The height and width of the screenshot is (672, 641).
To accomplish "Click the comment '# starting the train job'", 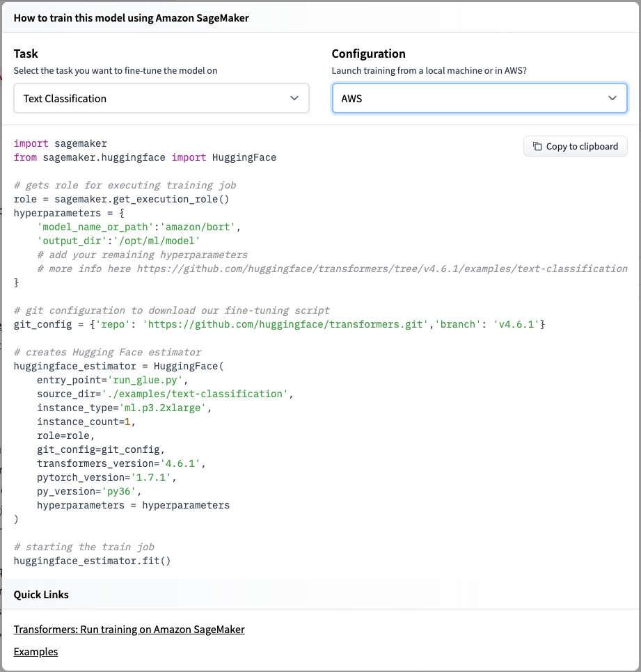I will (x=84, y=547).
